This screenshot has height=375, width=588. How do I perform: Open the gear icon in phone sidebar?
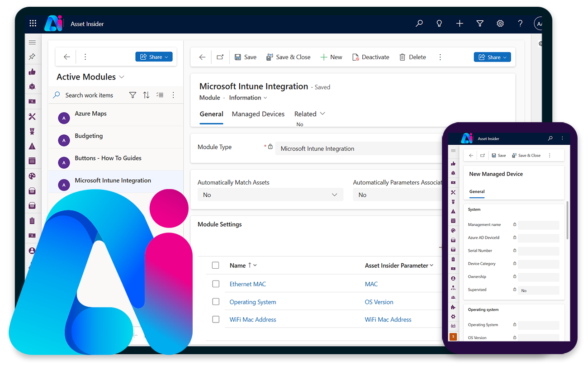pos(453,317)
